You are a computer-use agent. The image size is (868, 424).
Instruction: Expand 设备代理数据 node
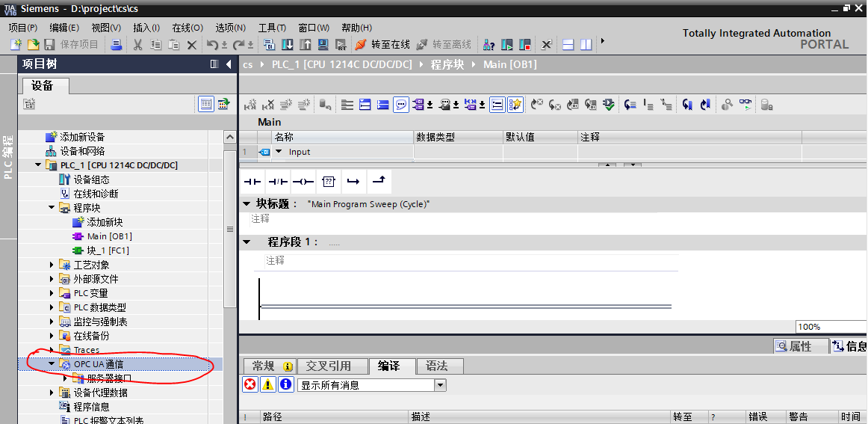(52, 393)
